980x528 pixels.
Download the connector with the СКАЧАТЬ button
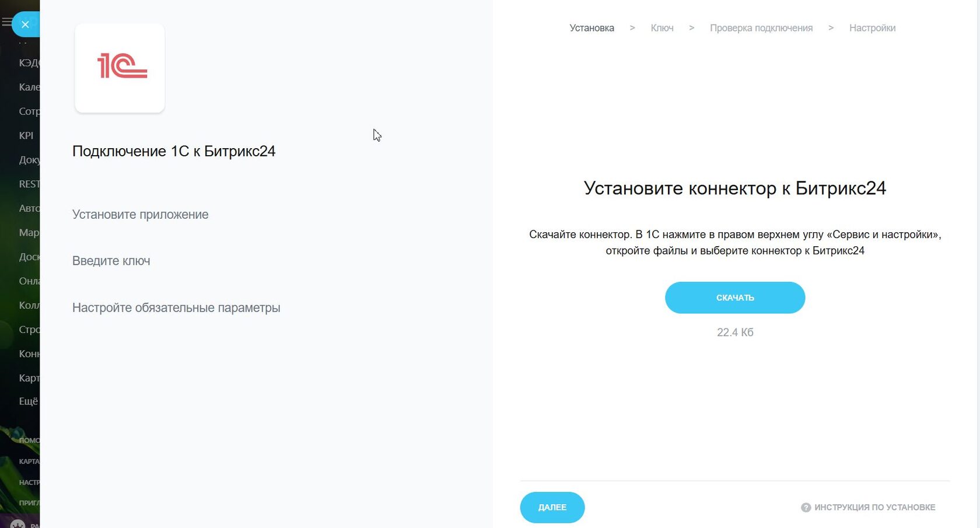pos(735,298)
